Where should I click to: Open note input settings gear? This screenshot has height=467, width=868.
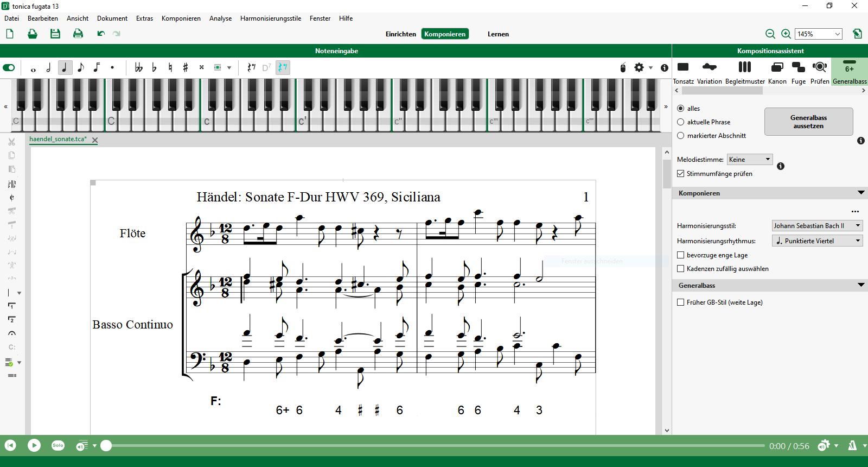639,68
